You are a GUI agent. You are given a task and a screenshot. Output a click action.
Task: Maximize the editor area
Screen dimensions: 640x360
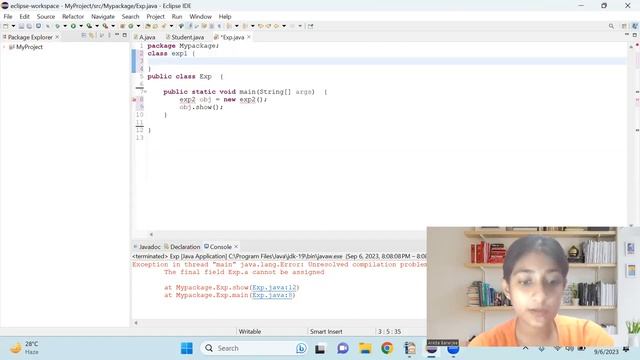(635, 35)
